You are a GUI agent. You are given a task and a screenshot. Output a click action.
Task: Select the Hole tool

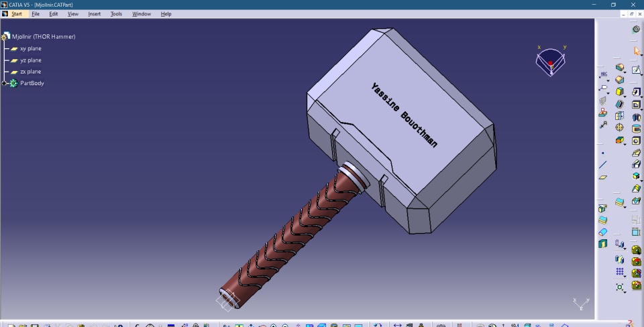pyautogui.click(x=636, y=141)
